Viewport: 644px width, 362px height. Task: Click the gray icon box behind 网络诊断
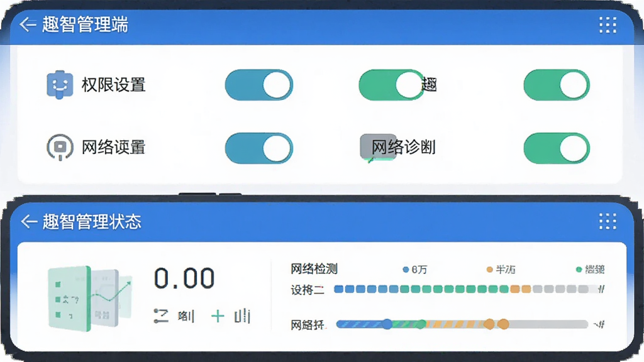(x=378, y=146)
